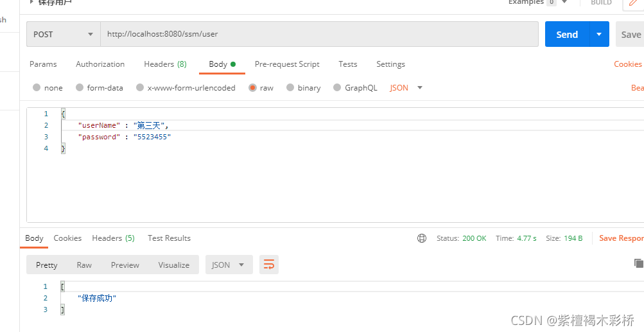Viewport: 644px width, 332px height.
Task: Open the response JSON format dropdown
Action: click(229, 265)
